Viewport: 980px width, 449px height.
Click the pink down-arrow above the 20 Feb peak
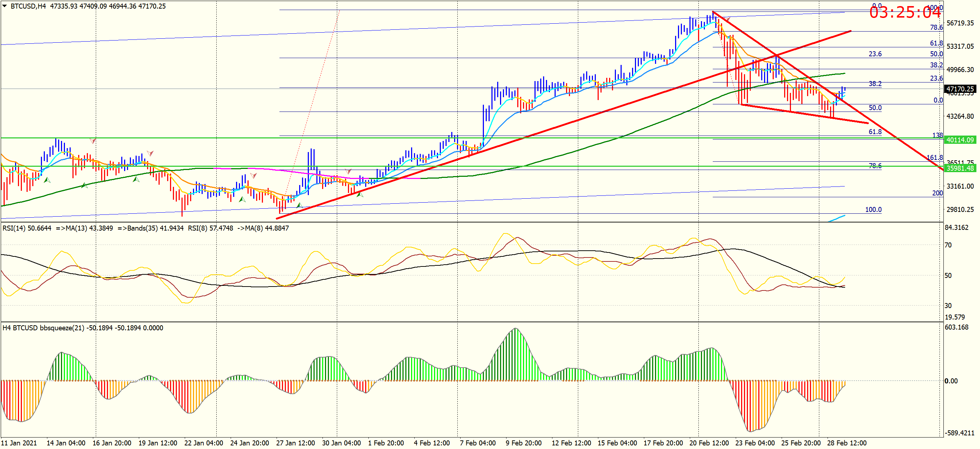click(727, 19)
